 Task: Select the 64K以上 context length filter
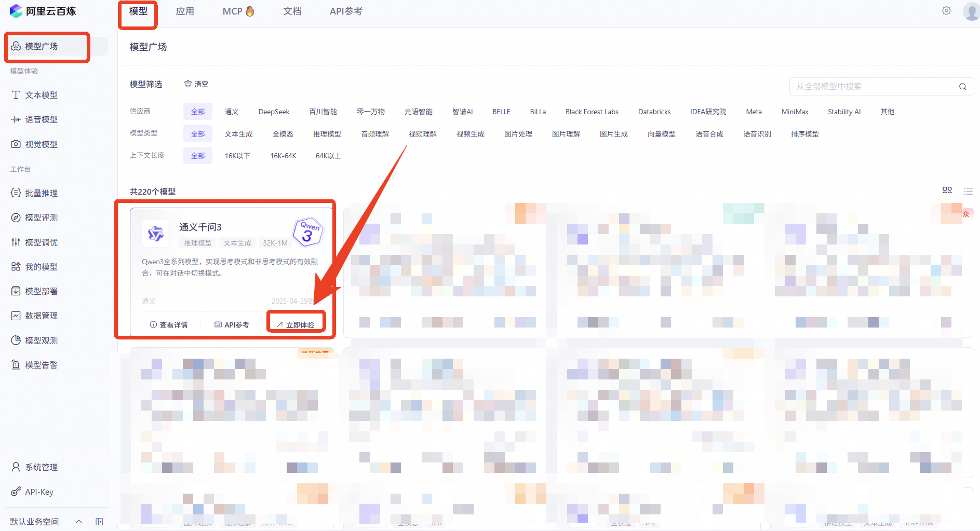(x=328, y=156)
